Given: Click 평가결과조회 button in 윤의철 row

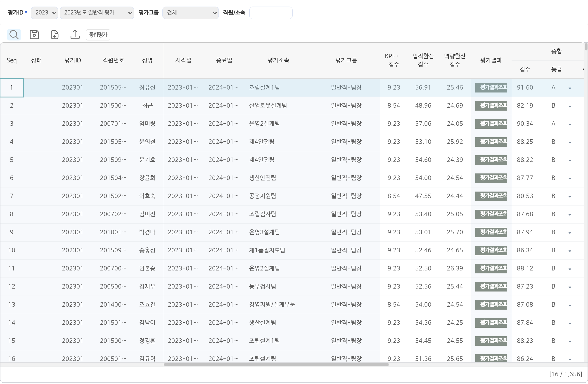Looking at the screenshot, I should [x=491, y=142].
